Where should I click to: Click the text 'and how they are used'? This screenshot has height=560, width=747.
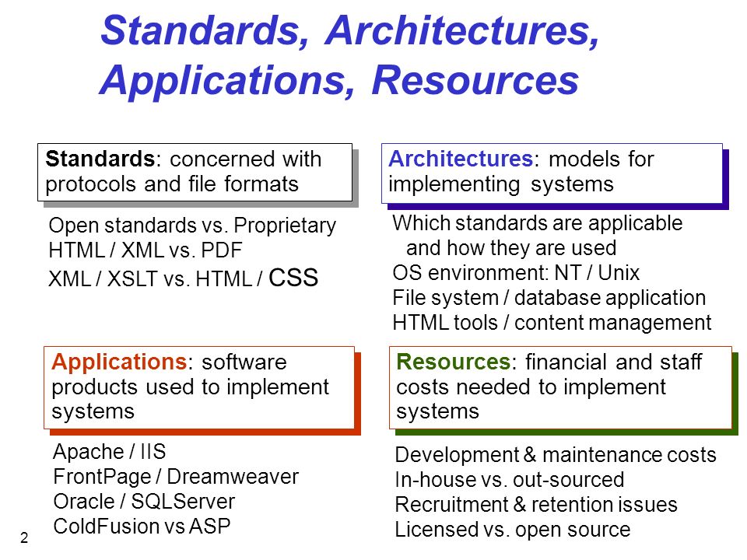click(x=511, y=248)
